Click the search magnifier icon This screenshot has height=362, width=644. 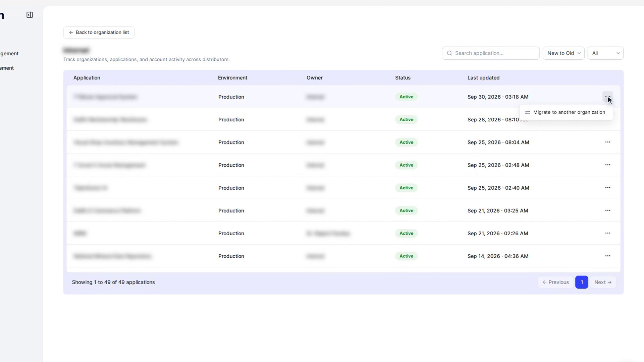(x=449, y=53)
